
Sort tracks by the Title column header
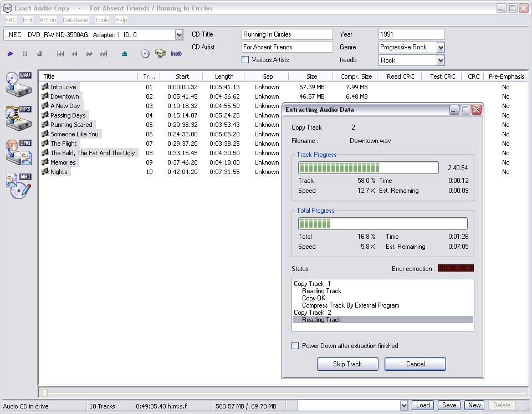(88, 76)
